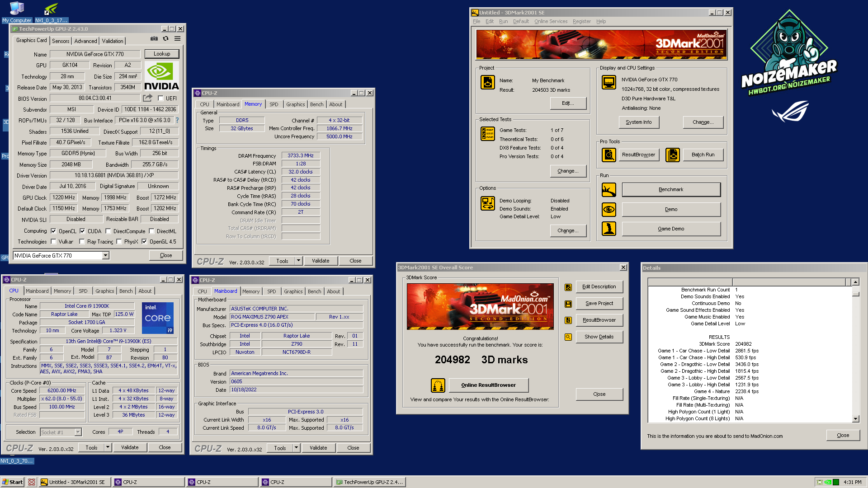Screen dimensions: 868x488
Task: Expand Tools dropdown arrow in CPU-Z Mainboard window
Action: tap(296, 448)
